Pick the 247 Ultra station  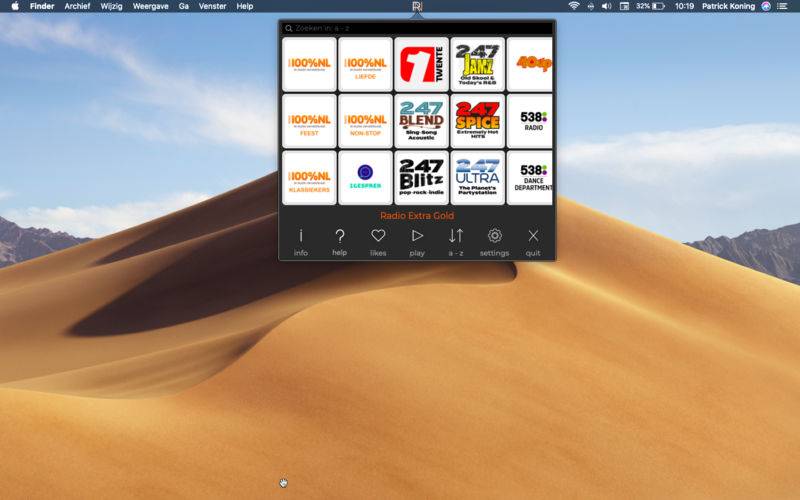click(x=478, y=178)
